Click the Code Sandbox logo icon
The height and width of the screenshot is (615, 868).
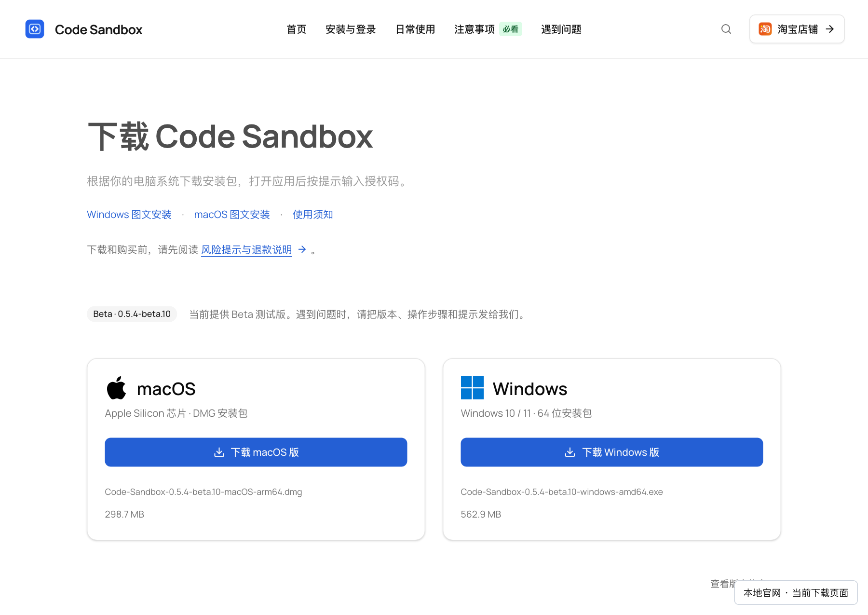click(35, 29)
